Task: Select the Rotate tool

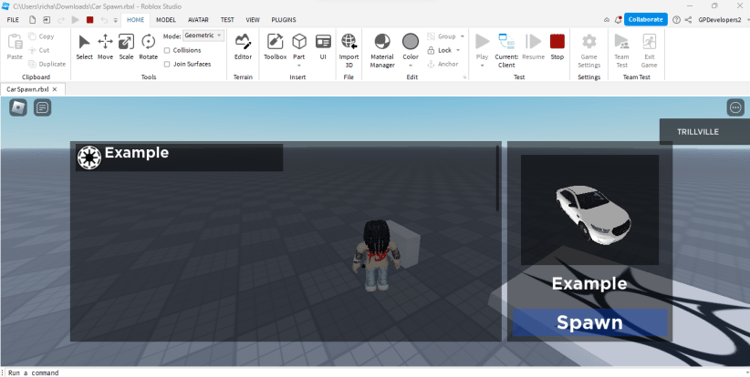Action: [x=148, y=47]
